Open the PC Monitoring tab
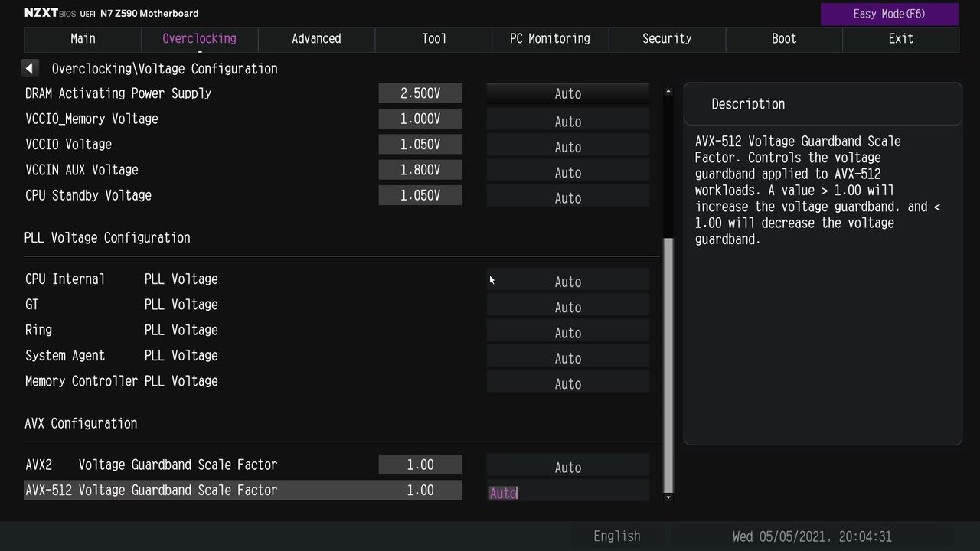Screen dimensions: 980x551 550,39
